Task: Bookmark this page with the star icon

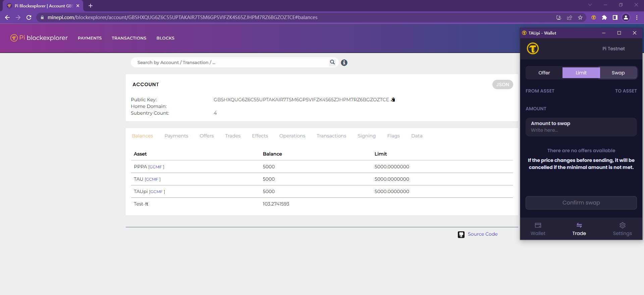Action: click(x=580, y=17)
